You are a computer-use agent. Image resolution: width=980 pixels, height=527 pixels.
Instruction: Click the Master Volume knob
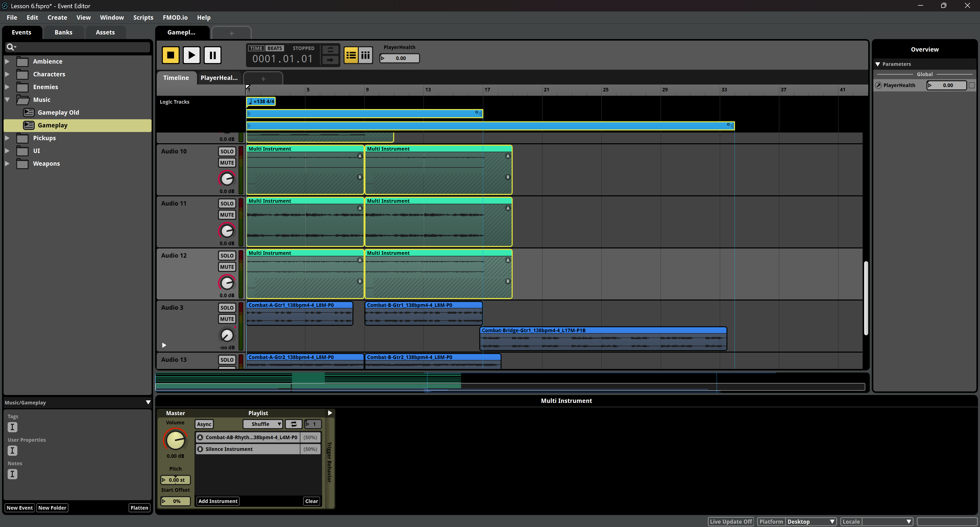click(x=175, y=440)
